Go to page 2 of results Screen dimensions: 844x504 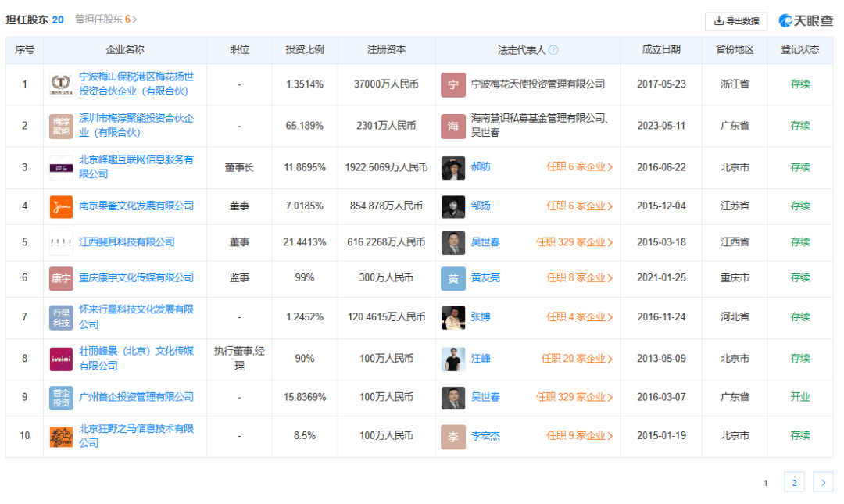[794, 483]
